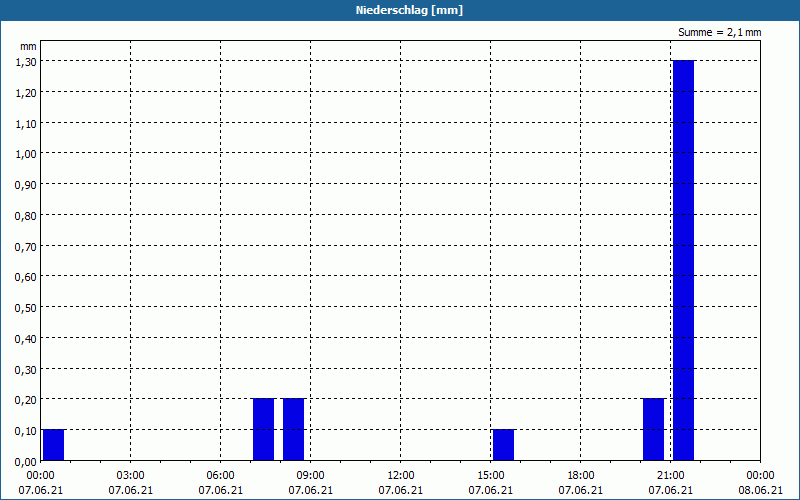
Task: Click the Summe = 2,1 mm label
Action: [x=719, y=32]
